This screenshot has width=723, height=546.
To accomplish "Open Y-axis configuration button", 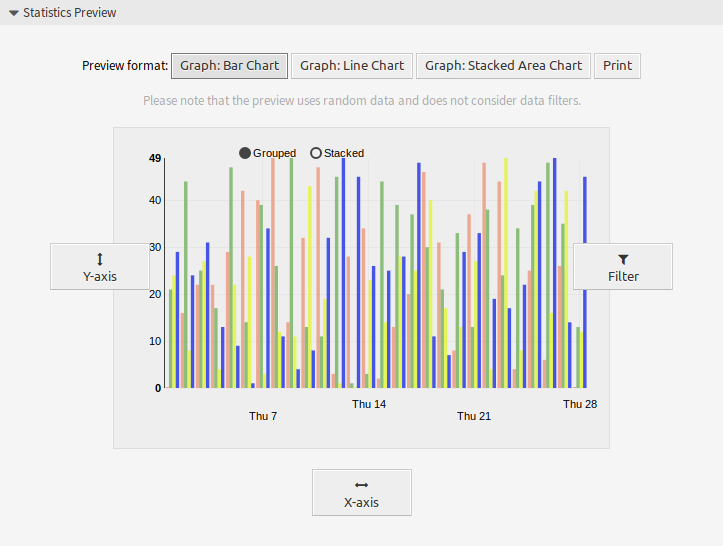I will pyautogui.click(x=100, y=267).
